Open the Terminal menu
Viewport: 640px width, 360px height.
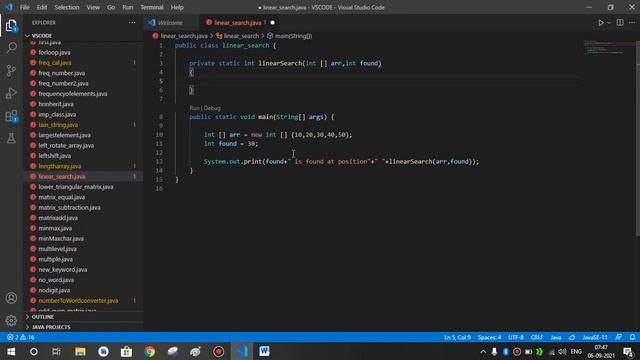pyautogui.click(x=152, y=7)
